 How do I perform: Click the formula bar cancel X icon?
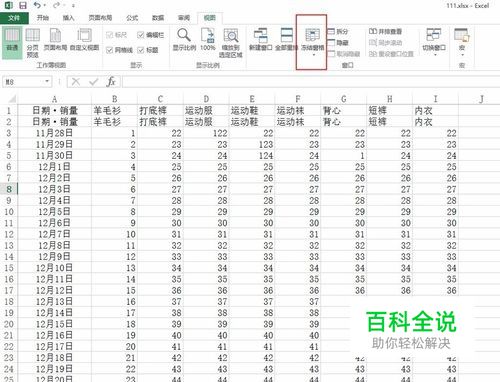click(76, 82)
